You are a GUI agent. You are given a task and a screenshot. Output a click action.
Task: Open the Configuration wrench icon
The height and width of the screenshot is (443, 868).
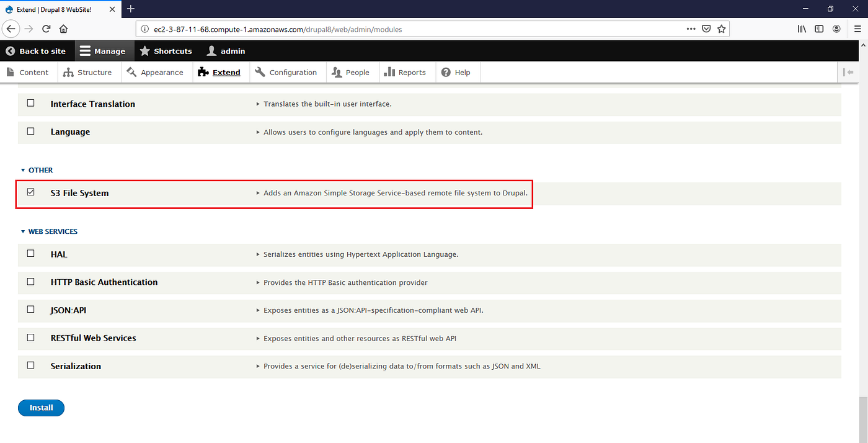(x=261, y=72)
